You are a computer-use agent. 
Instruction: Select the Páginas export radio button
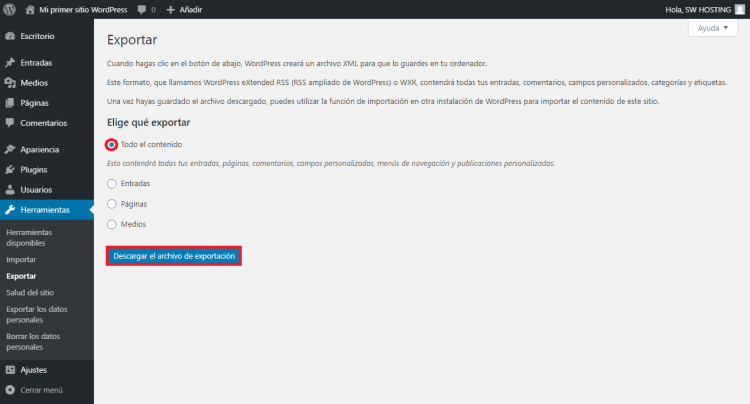click(111, 204)
